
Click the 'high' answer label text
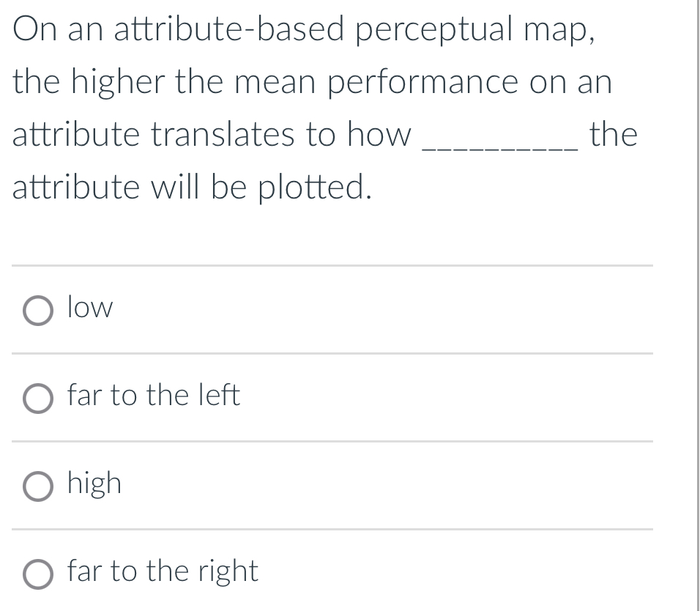coord(93,483)
